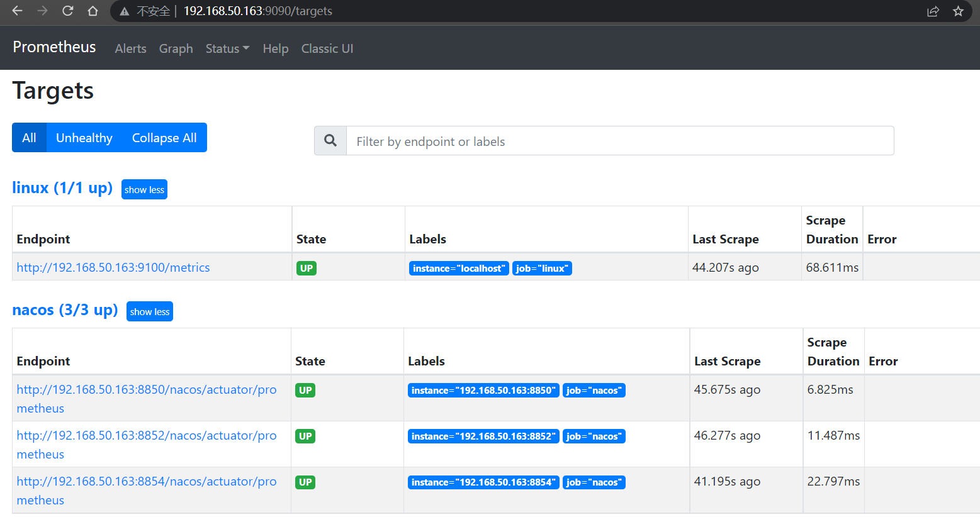The image size is (980, 517).
Task: Click 45.675s ago last scrape value
Action: (727, 389)
